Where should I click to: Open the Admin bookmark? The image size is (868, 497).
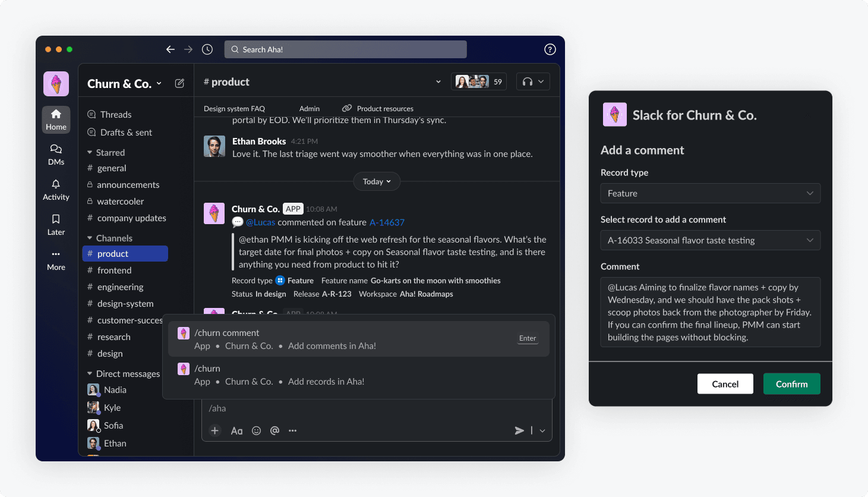[310, 108]
